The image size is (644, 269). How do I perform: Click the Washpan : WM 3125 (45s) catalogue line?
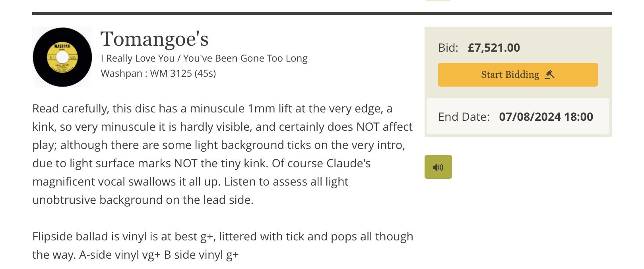click(x=158, y=74)
